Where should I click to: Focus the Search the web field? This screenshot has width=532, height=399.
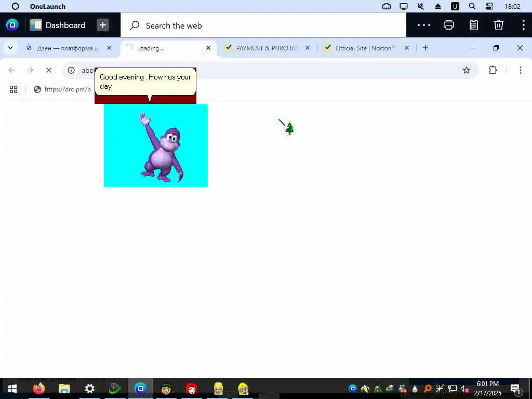pos(263,25)
